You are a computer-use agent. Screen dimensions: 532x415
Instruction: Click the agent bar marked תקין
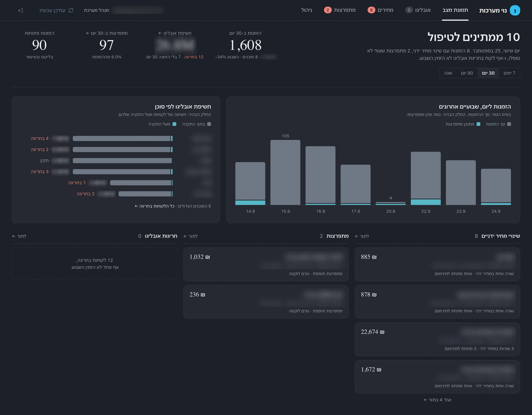coord(122,161)
